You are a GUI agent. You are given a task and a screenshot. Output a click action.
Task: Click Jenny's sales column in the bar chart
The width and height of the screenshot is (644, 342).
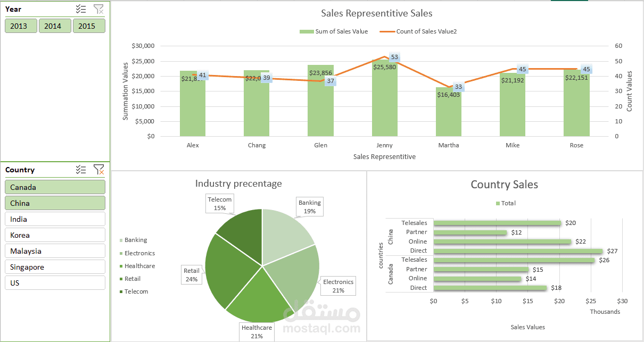pyautogui.click(x=384, y=101)
